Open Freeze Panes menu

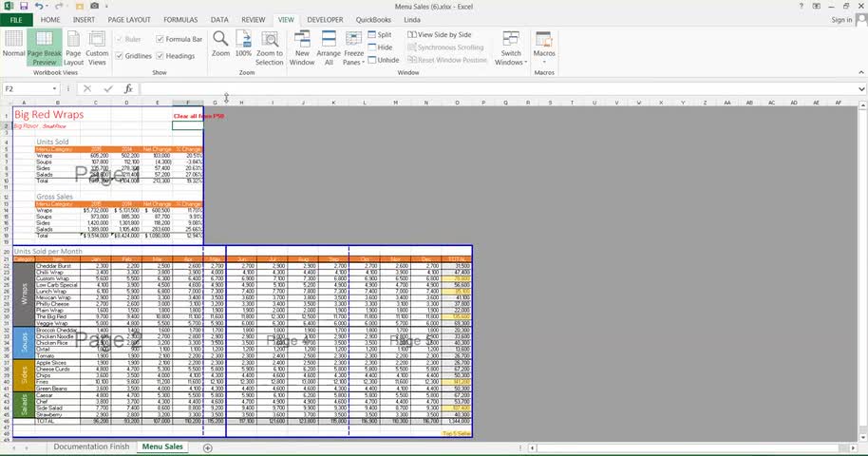[x=353, y=47]
